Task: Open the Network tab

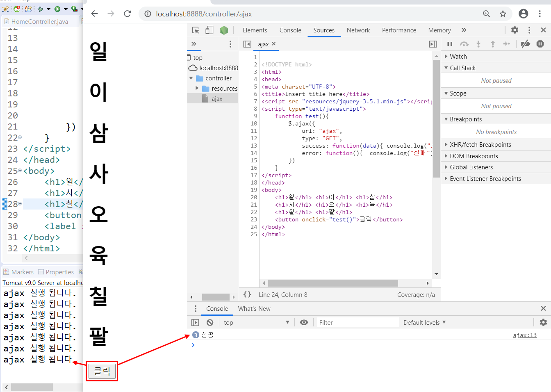Action: pos(358,30)
